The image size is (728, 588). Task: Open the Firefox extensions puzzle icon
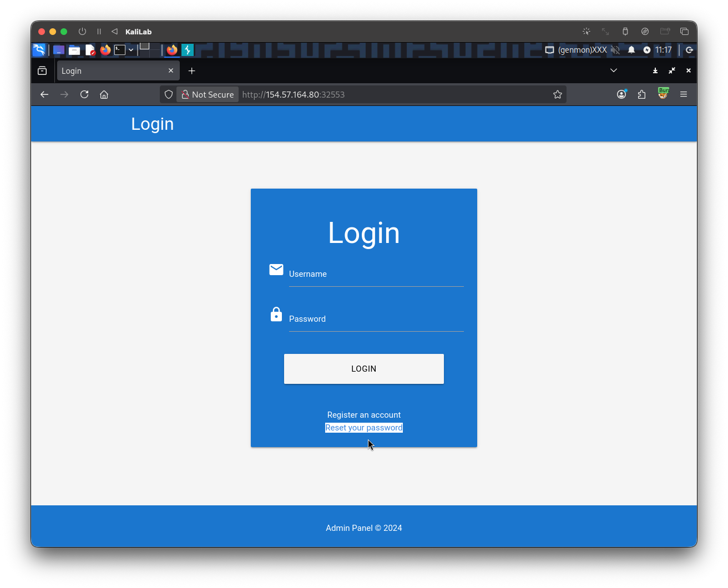(x=642, y=94)
